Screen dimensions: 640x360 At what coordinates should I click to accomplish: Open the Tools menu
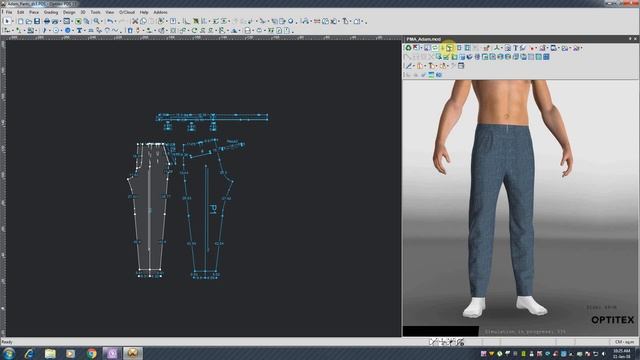pos(96,12)
